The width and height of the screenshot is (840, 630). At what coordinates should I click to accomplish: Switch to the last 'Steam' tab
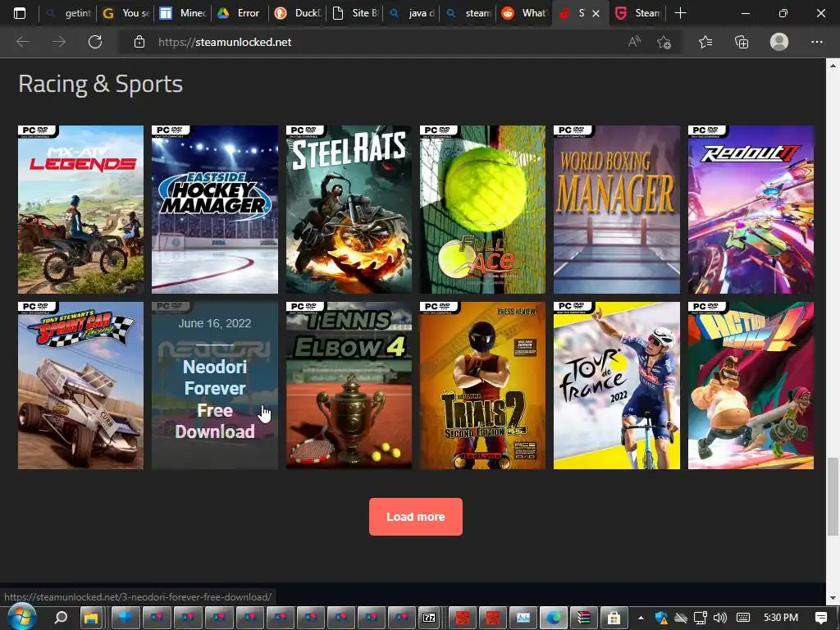638,13
